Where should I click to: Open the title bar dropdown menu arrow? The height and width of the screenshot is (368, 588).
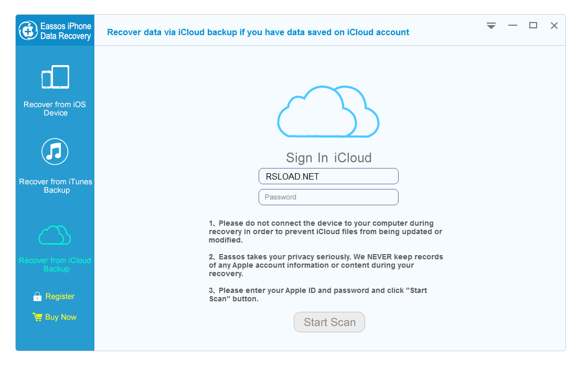pos(491,26)
